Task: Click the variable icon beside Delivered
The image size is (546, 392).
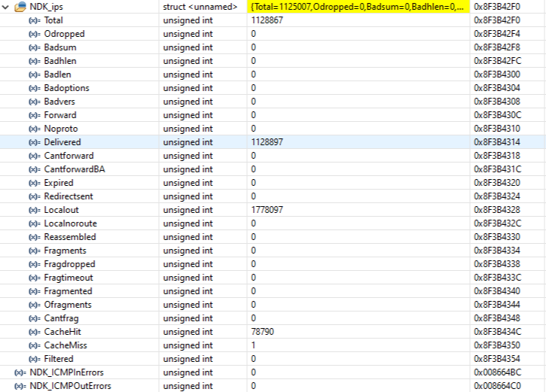Action: click(35, 143)
